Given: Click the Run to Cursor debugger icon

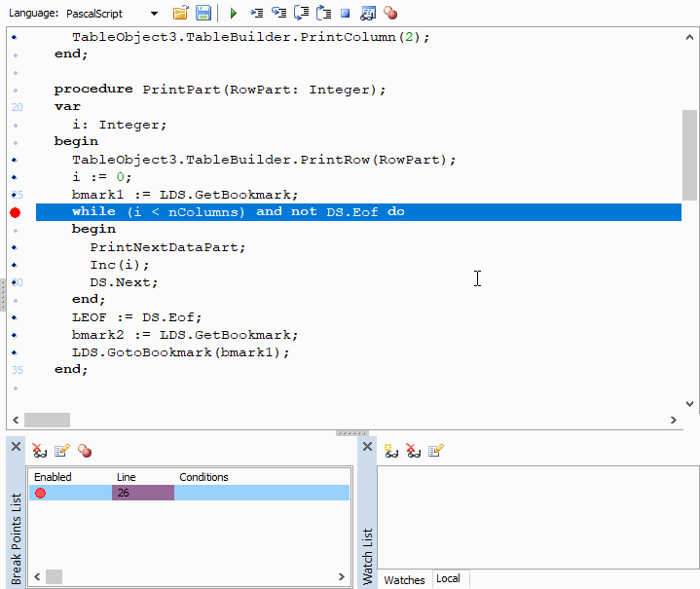Looking at the screenshot, I should click(302, 13).
